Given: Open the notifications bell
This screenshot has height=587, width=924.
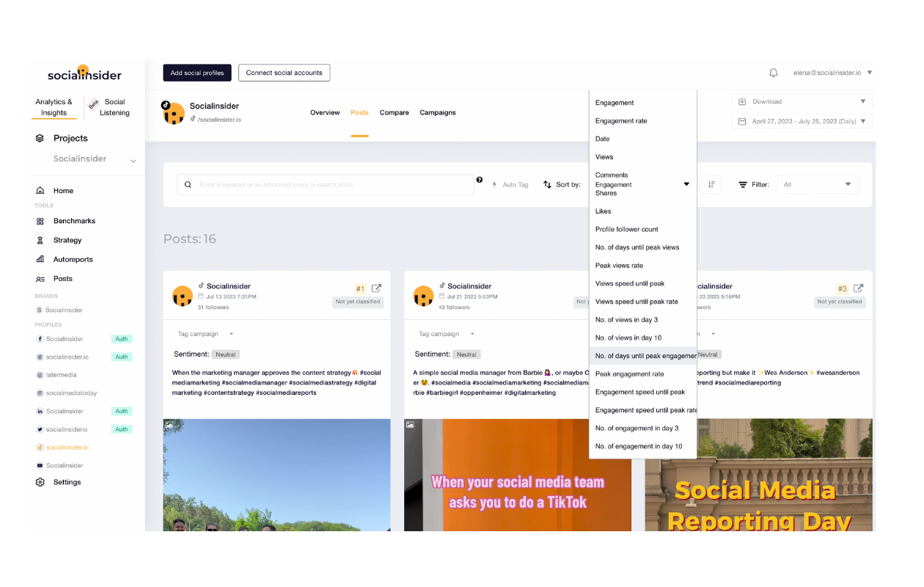Looking at the screenshot, I should 773,73.
